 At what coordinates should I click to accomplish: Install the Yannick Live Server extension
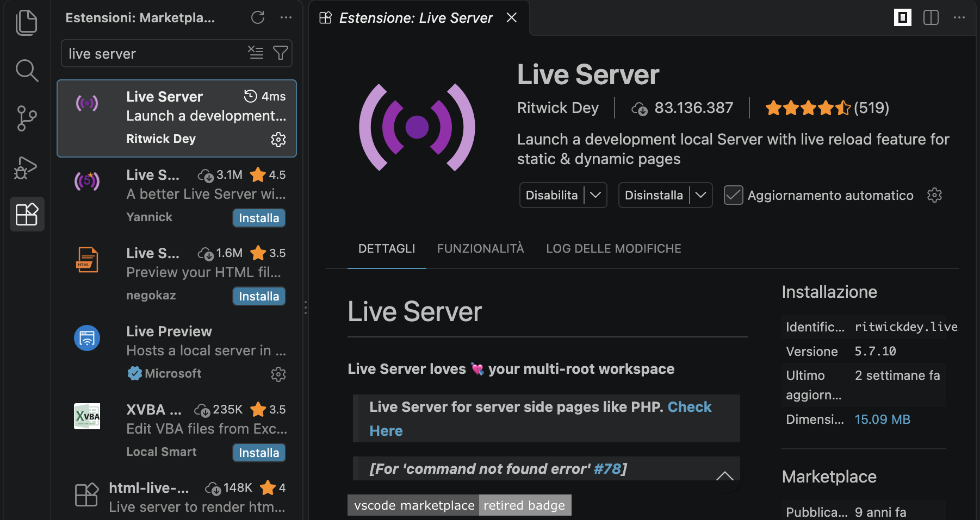click(x=259, y=218)
